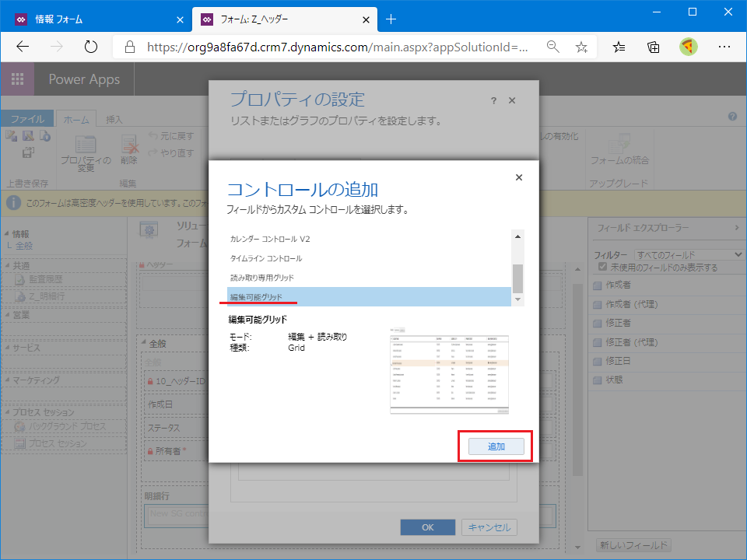Select 修正日 field in field explorer

[667, 361]
